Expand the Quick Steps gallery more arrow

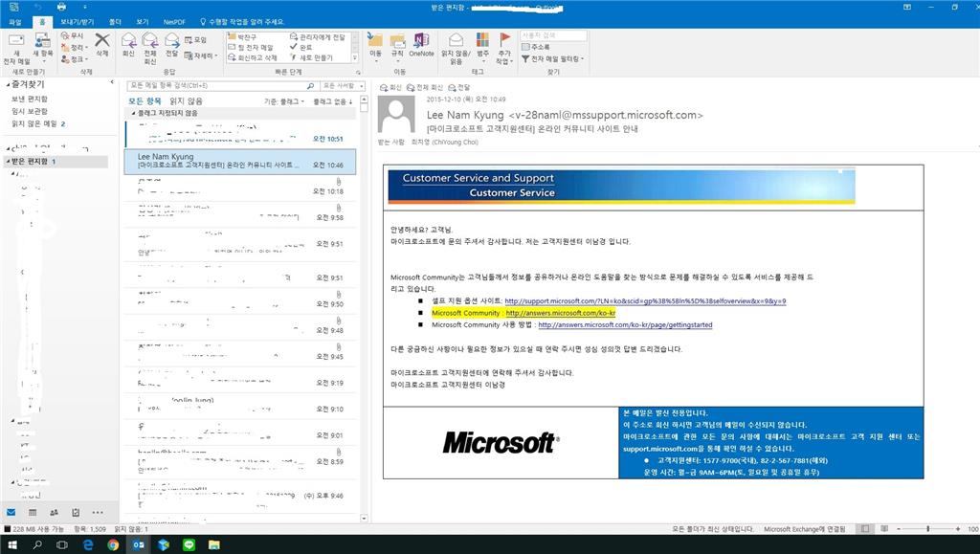[x=355, y=57]
